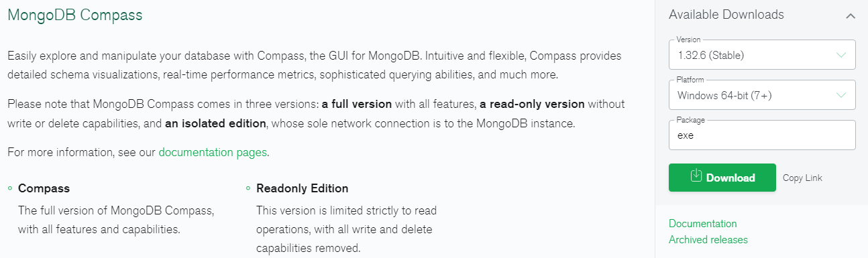Viewport: 868px width, 258px height.
Task: Select the Compass edition heading
Action: [44, 188]
